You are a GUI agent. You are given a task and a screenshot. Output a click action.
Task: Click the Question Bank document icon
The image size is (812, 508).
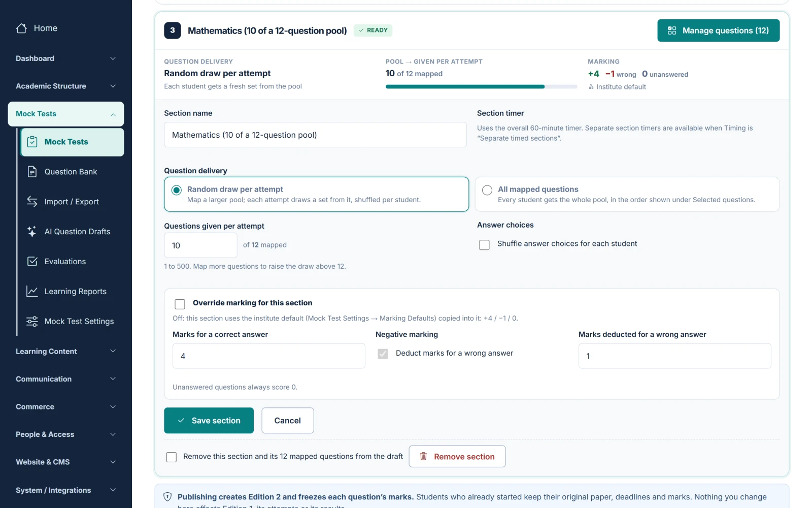point(32,172)
